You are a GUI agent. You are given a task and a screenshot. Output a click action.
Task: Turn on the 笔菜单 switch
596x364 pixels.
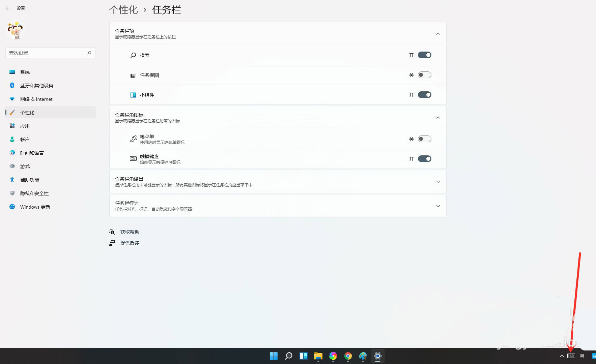[x=424, y=139]
